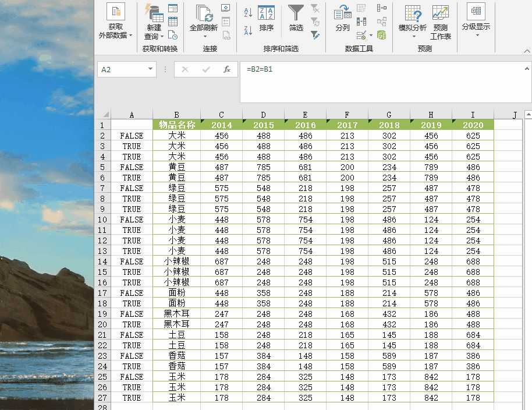Select row 14 header
The image size is (532, 410).
(x=102, y=261)
